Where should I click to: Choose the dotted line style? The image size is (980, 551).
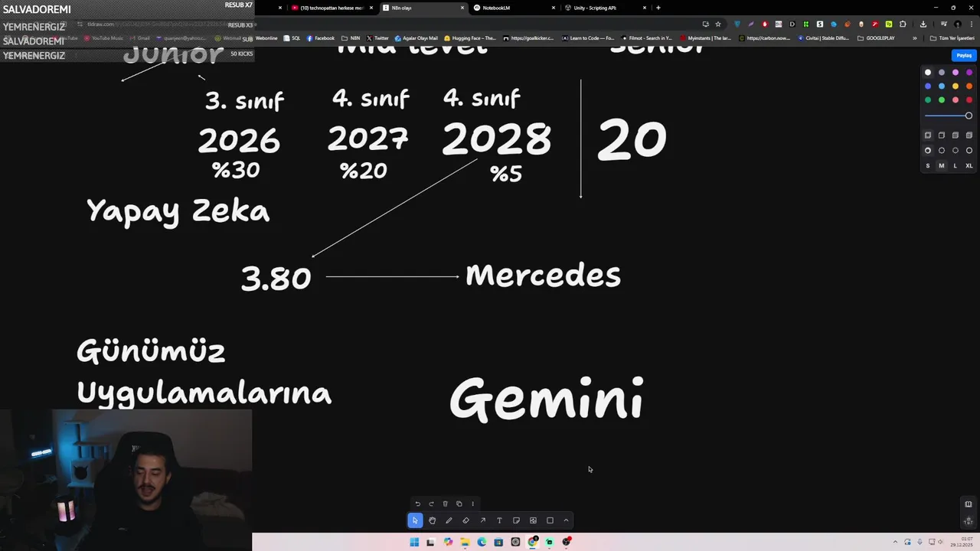click(955, 151)
